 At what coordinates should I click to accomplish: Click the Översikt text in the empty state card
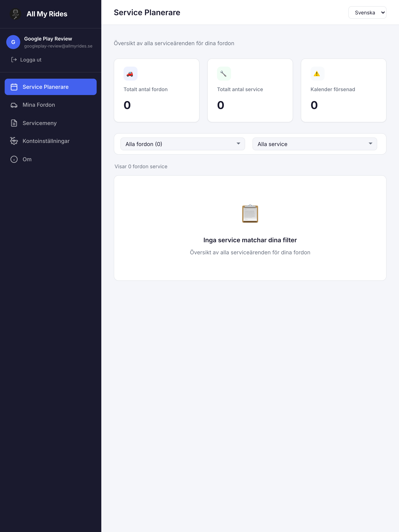tap(250, 252)
